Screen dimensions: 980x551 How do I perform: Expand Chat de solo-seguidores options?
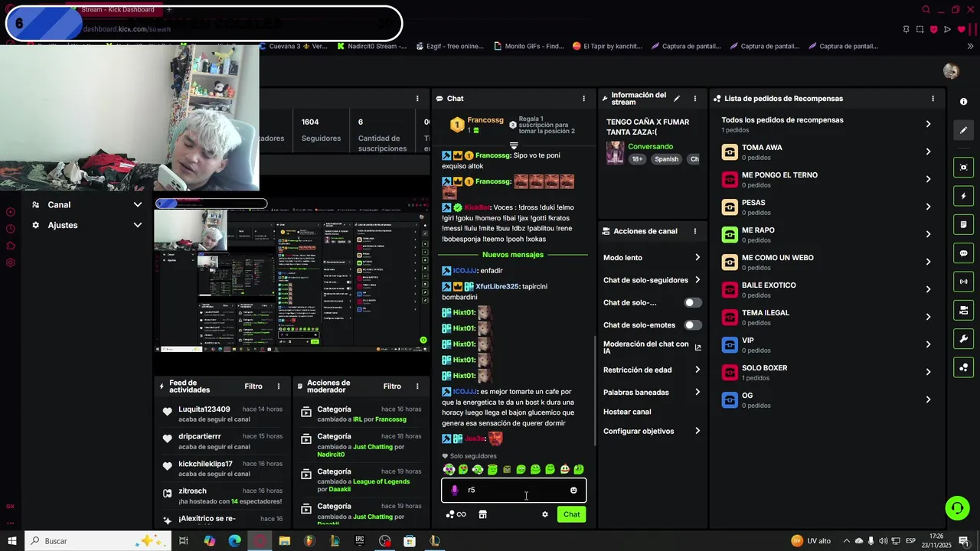pyautogui.click(x=652, y=280)
